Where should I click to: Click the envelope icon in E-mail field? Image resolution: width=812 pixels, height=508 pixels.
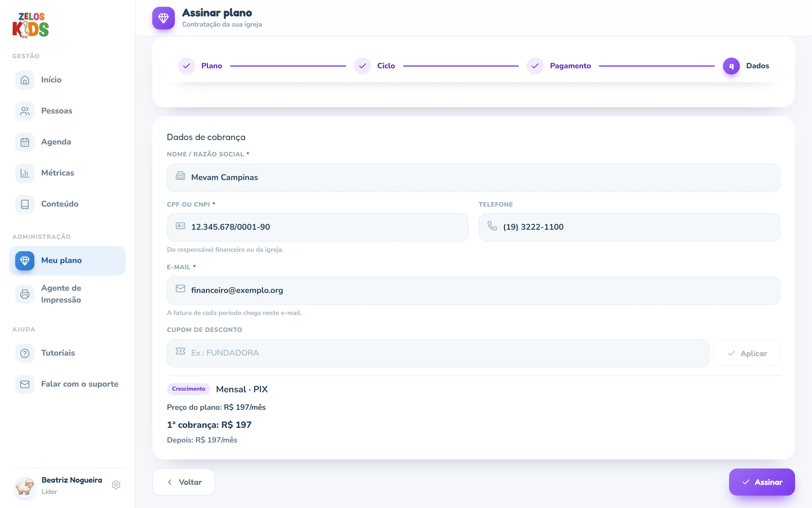(180, 289)
